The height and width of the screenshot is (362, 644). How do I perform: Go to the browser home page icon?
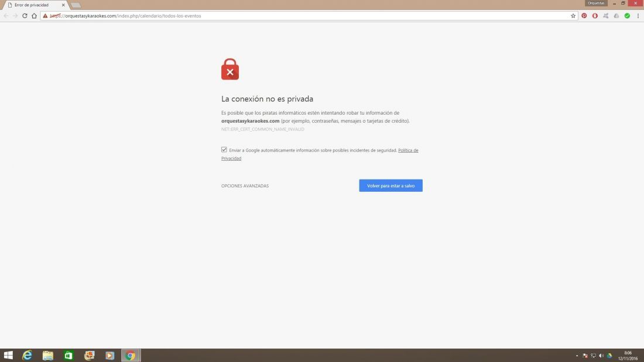pyautogui.click(x=34, y=16)
